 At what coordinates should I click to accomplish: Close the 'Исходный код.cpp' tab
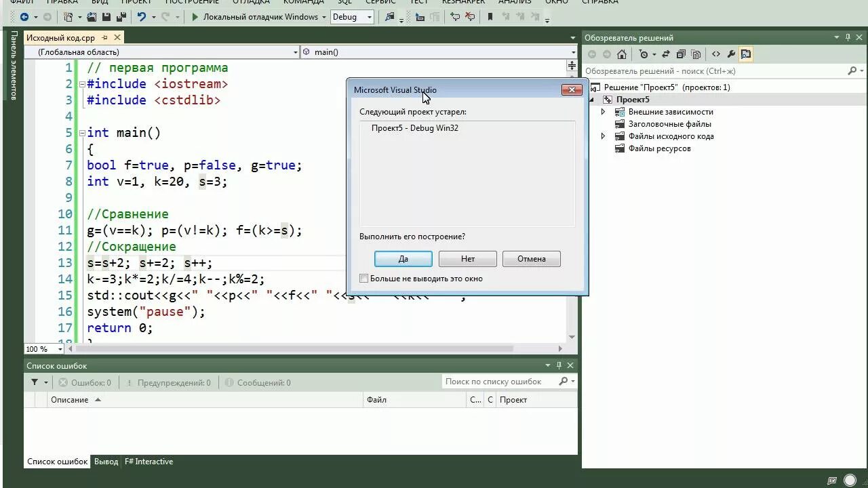click(x=117, y=38)
